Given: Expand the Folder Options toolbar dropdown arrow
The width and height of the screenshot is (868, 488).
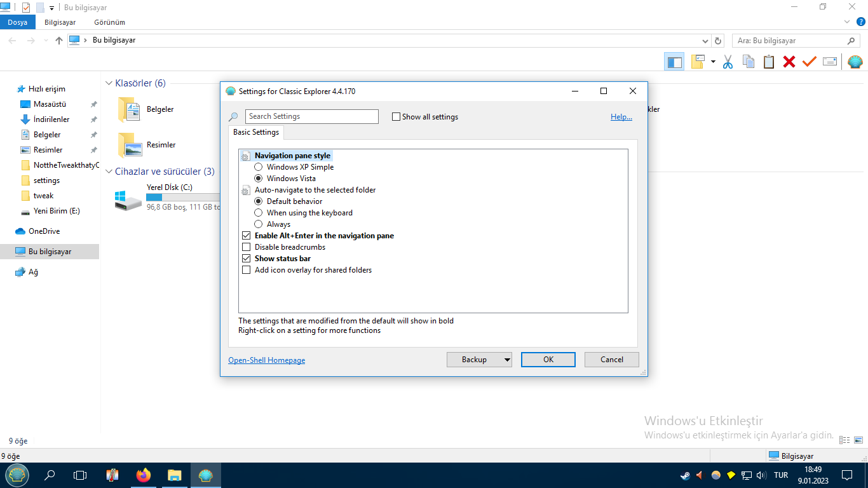Looking at the screenshot, I should pyautogui.click(x=713, y=62).
